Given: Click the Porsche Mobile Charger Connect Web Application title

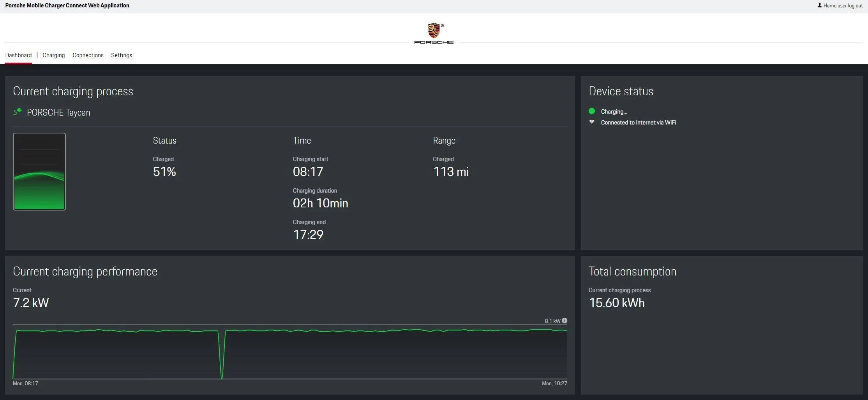Looking at the screenshot, I should [67, 5].
